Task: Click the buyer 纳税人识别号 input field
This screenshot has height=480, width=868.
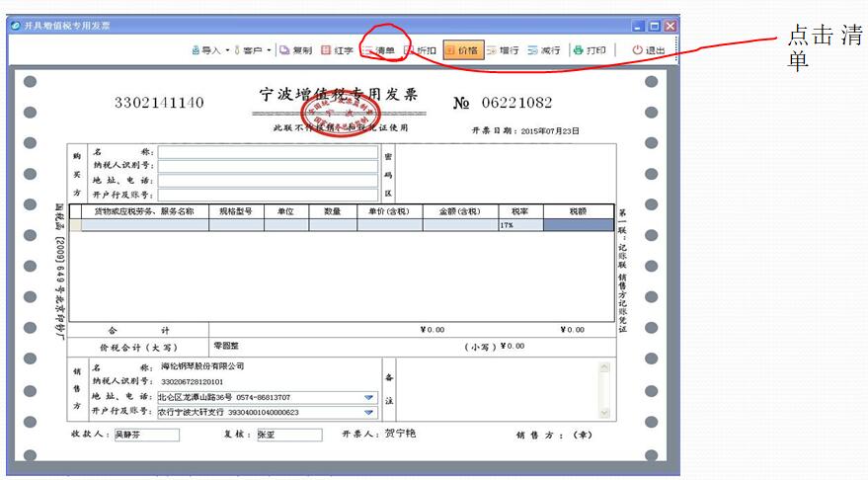Action: 268,166
